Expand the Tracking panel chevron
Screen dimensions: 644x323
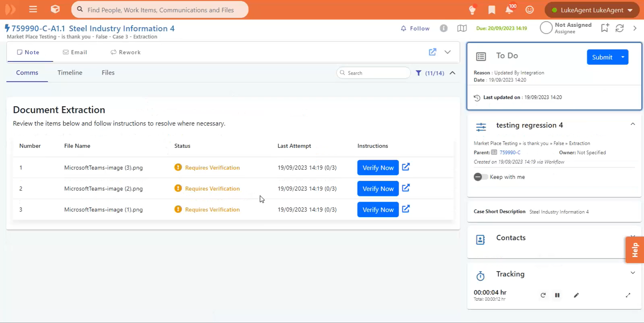click(633, 273)
